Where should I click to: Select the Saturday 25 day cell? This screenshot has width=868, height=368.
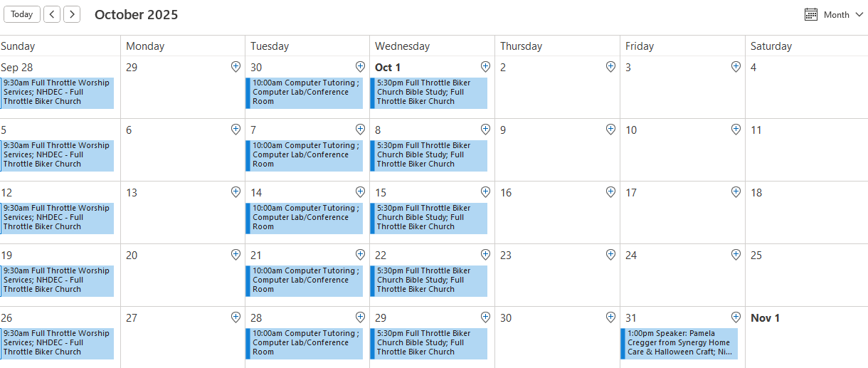click(x=807, y=281)
